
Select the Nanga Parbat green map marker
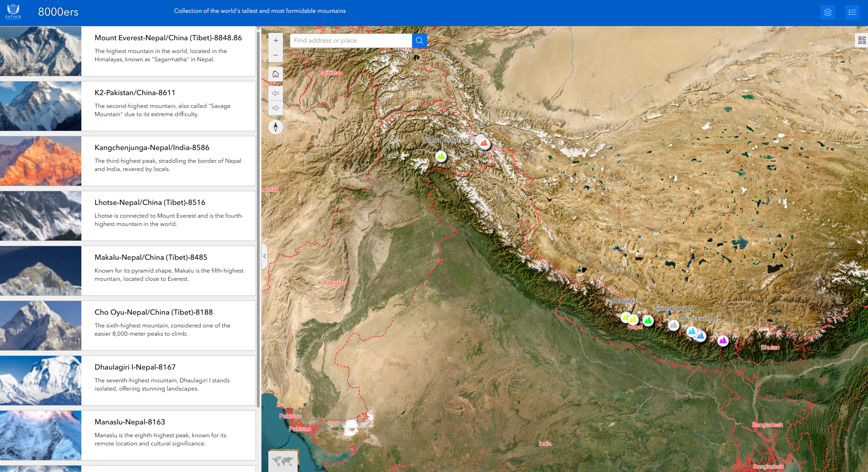coord(441,156)
